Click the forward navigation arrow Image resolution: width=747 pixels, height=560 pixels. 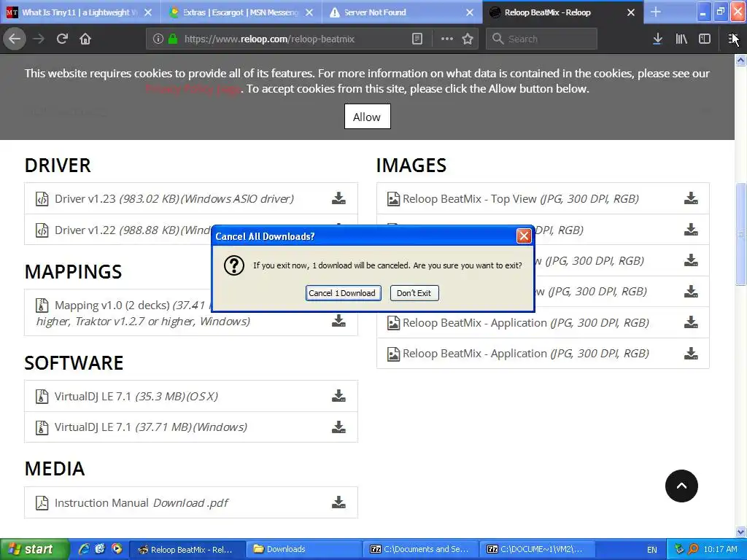[x=39, y=39]
